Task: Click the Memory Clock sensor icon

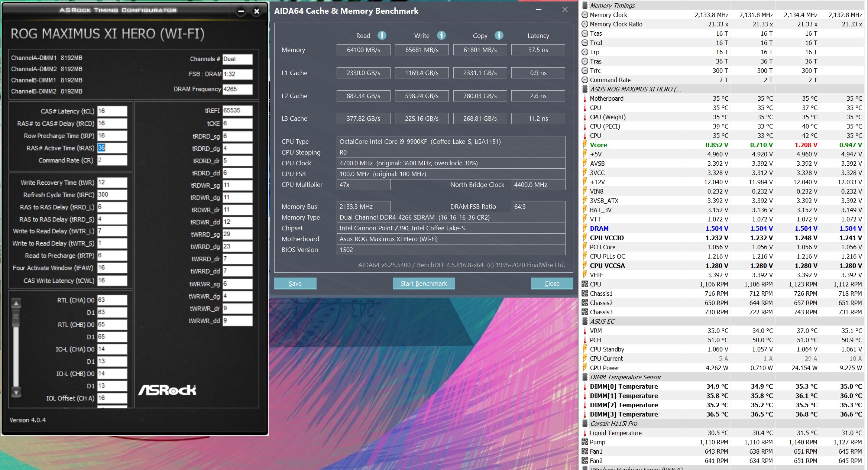Action: 585,15
